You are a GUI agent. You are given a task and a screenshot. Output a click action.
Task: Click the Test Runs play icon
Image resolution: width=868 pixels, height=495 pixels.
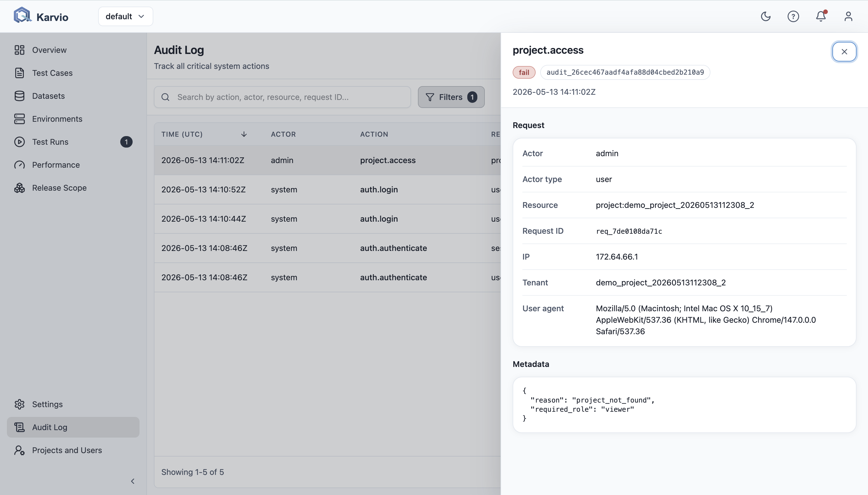(19, 142)
